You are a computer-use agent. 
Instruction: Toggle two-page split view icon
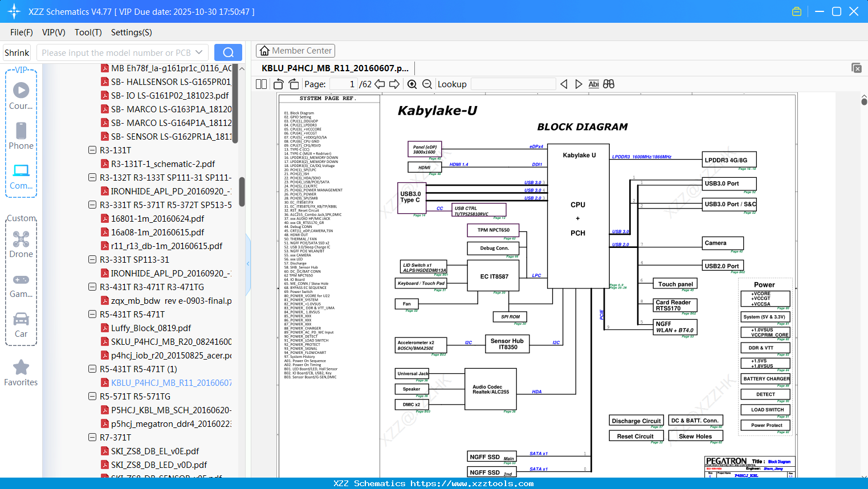(262, 84)
